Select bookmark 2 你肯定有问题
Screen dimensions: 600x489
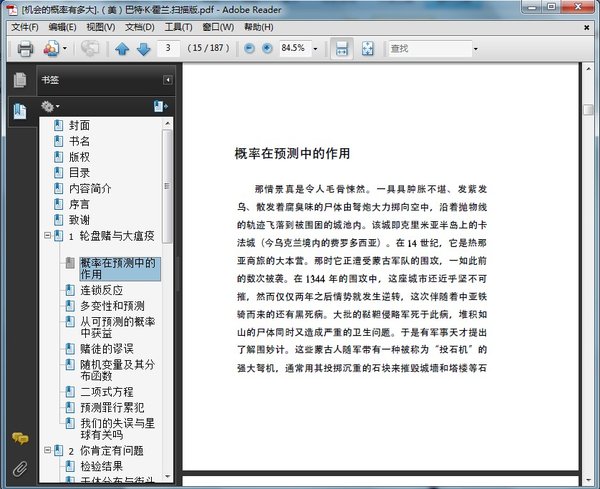(x=106, y=451)
